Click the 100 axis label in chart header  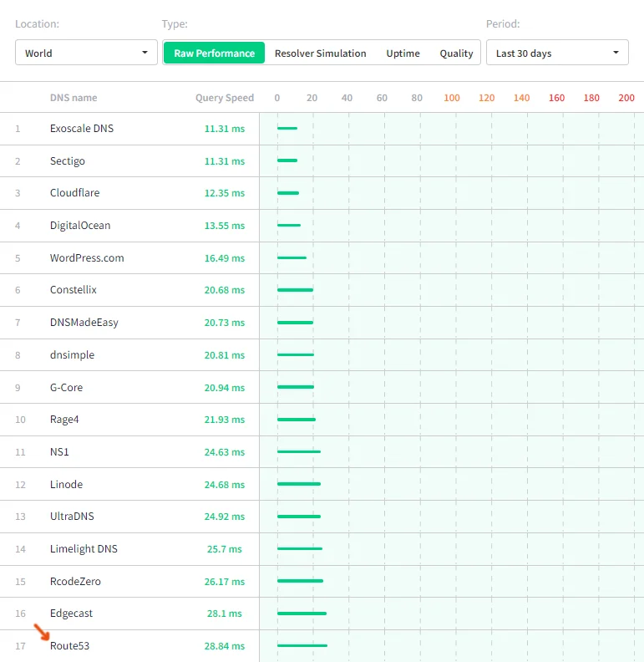pyautogui.click(x=452, y=98)
